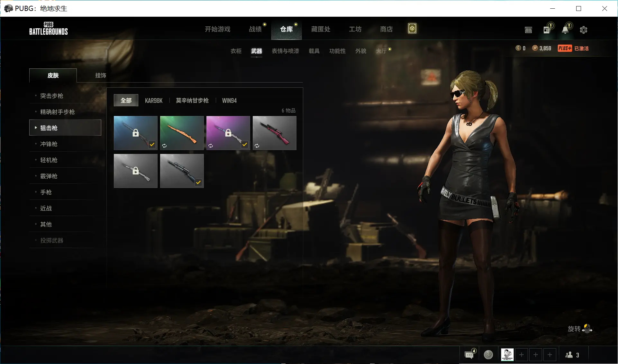Open the 商店 tab
The width and height of the screenshot is (618, 364).
(386, 29)
